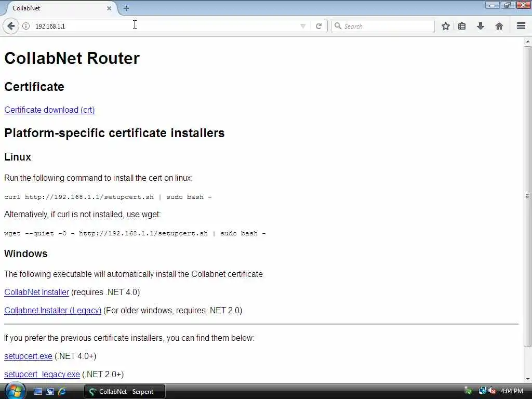Select the CollabNet browser tab
Screen dimensions: 532x399
pos(60,8)
